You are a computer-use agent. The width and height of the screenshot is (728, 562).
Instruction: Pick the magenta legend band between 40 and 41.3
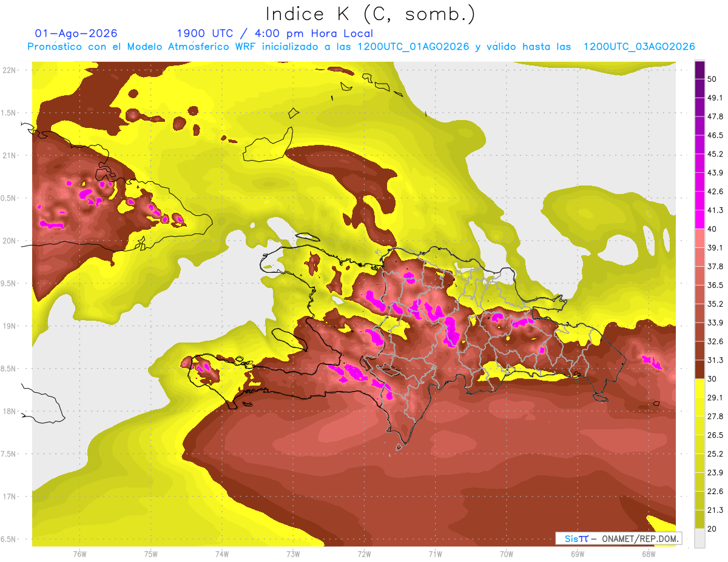click(699, 219)
